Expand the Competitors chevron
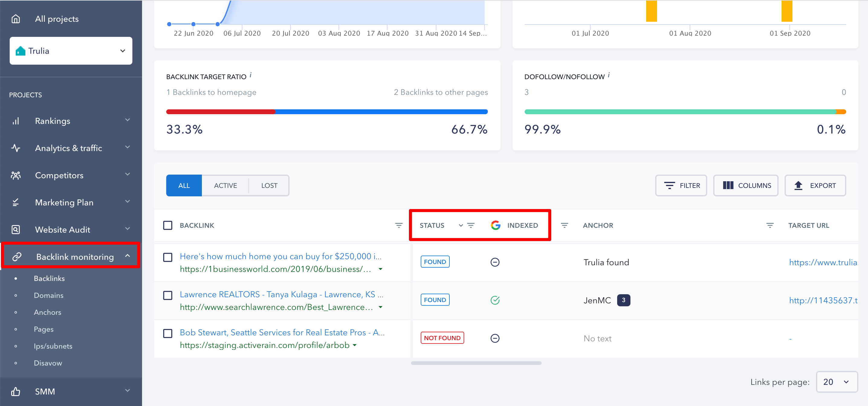The width and height of the screenshot is (868, 406). point(127,174)
